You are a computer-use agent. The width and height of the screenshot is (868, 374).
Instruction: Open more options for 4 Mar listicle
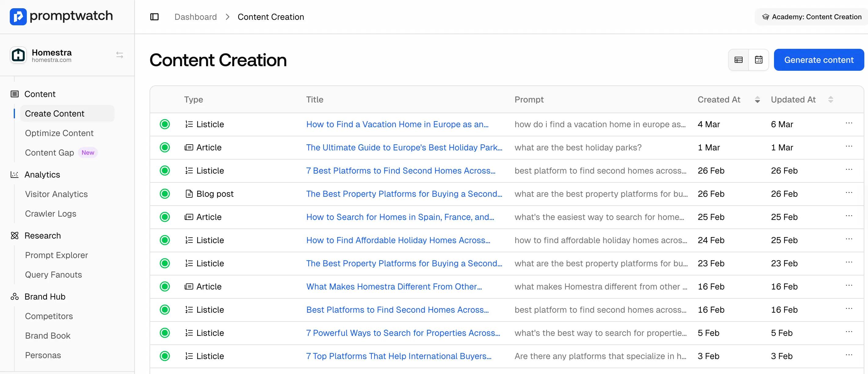pyautogui.click(x=848, y=123)
